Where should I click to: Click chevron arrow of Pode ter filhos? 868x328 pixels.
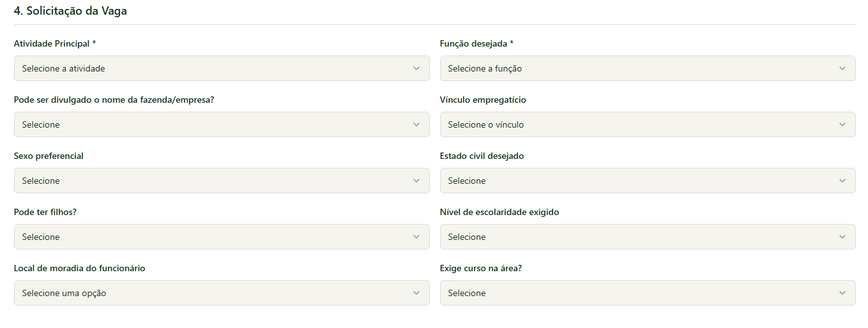tap(416, 237)
